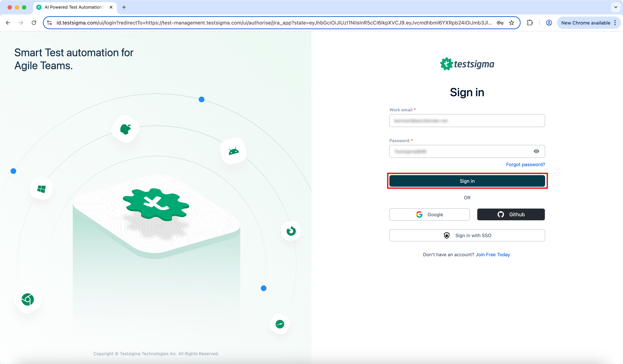Sign in with Github
The width and height of the screenshot is (623, 364).
click(511, 214)
